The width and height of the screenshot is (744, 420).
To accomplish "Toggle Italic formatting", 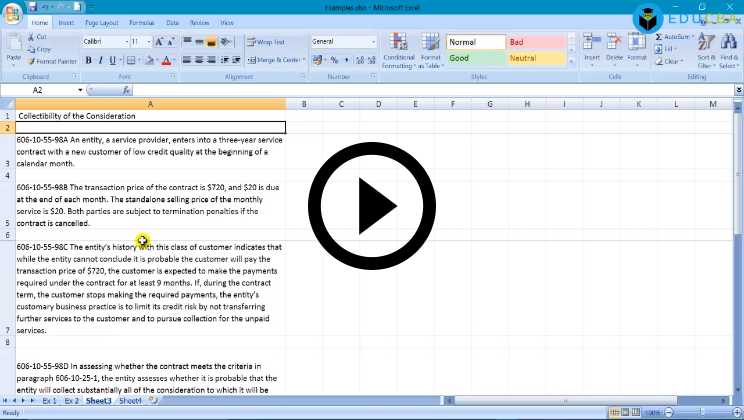I will coord(100,60).
